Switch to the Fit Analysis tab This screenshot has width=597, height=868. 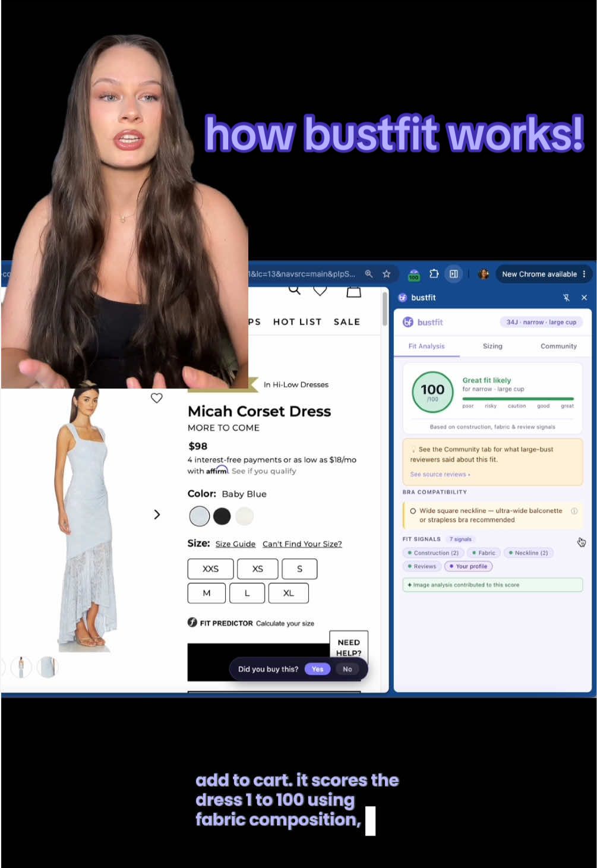click(427, 346)
